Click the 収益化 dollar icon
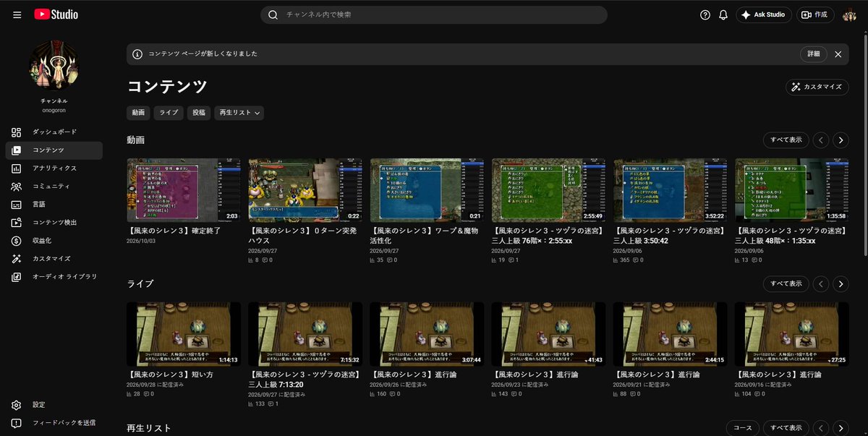868x436 pixels. (x=17, y=241)
